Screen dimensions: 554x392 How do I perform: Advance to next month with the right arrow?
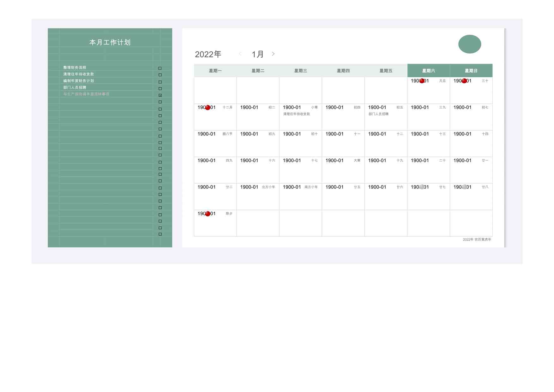coord(273,54)
